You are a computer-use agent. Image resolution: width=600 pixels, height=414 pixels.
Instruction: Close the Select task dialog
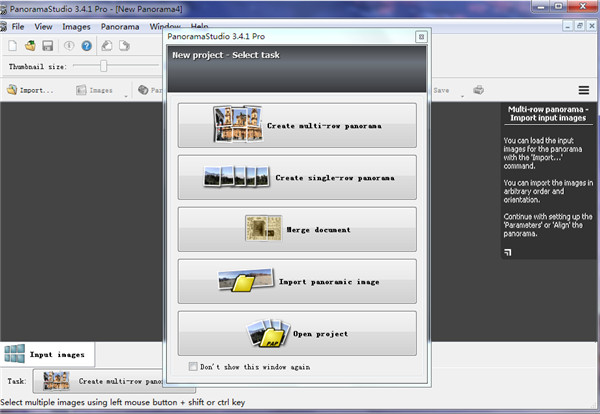click(x=421, y=37)
